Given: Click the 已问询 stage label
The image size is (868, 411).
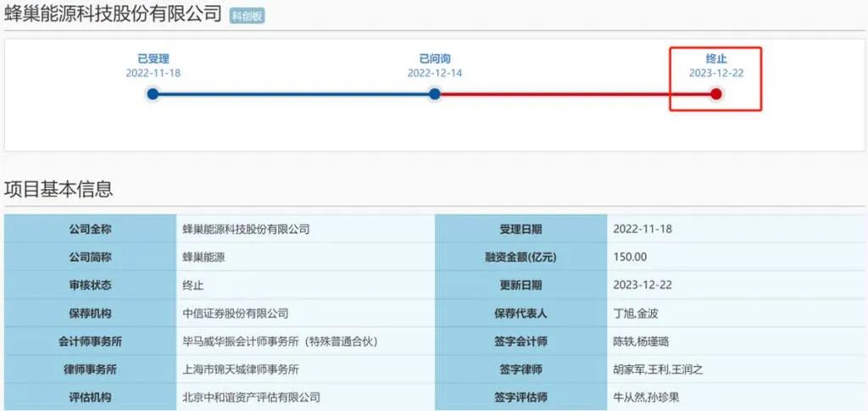Looking at the screenshot, I should tap(435, 58).
